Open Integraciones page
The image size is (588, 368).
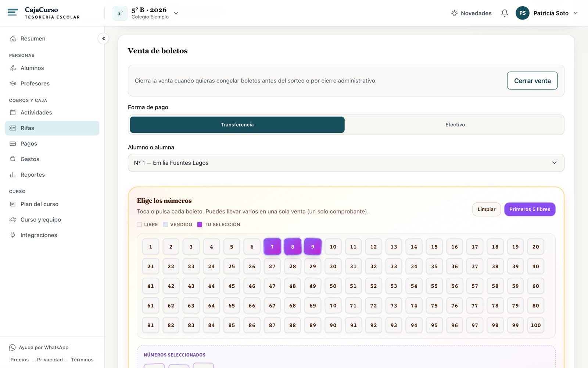point(52,235)
